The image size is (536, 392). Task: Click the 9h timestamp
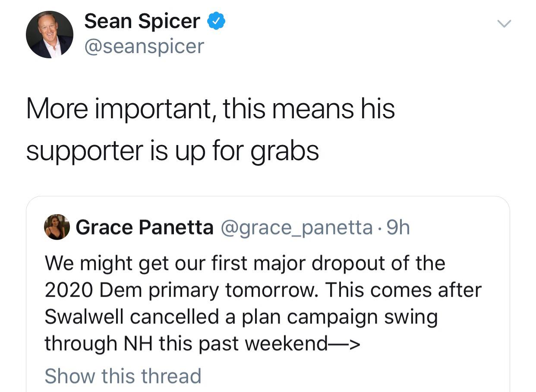click(398, 228)
